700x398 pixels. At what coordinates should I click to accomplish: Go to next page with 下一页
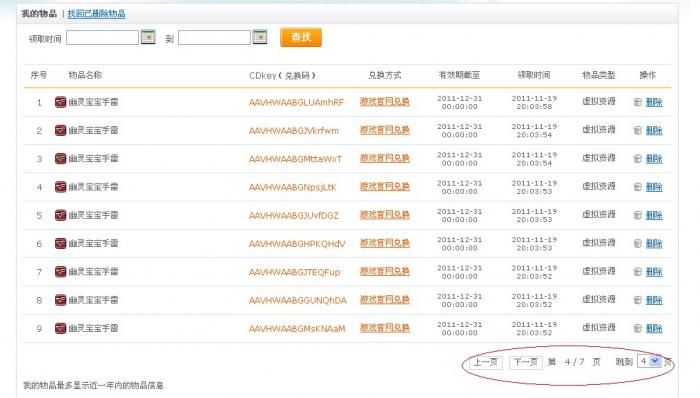pyautogui.click(x=525, y=362)
